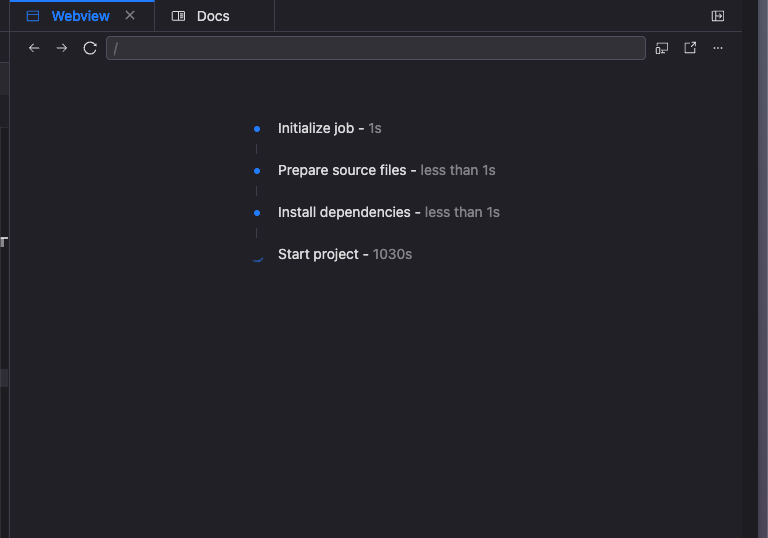Click the Docs tab book icon
Image resolution: width=768 pixels, height=538 pixels.
(178, 16)
